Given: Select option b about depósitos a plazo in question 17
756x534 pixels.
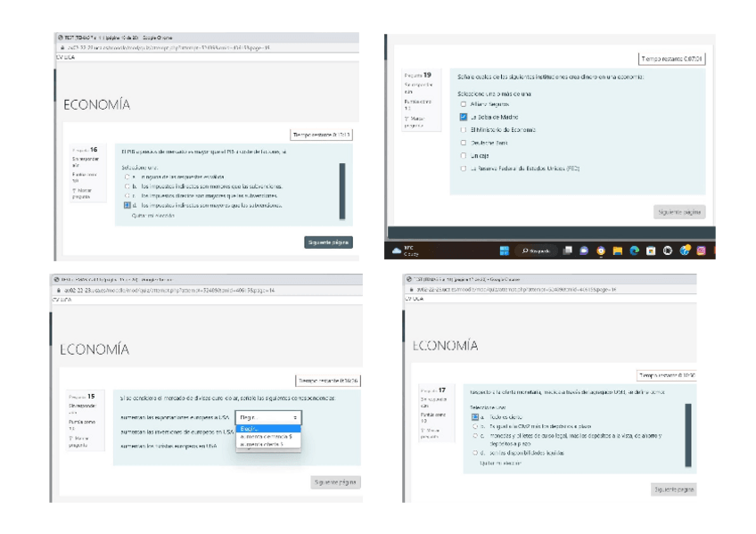Looking at the screenshot, I should 475,426.
